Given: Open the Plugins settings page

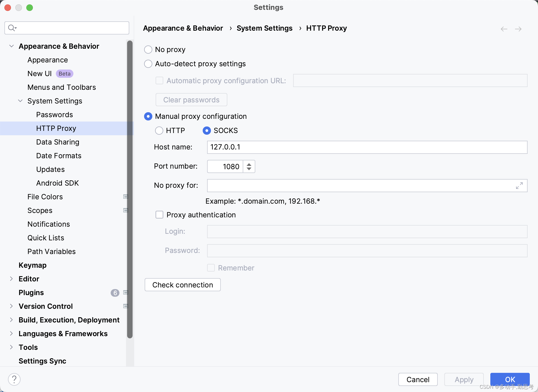Looking at the screenshot, I should [x=31, y=293].
